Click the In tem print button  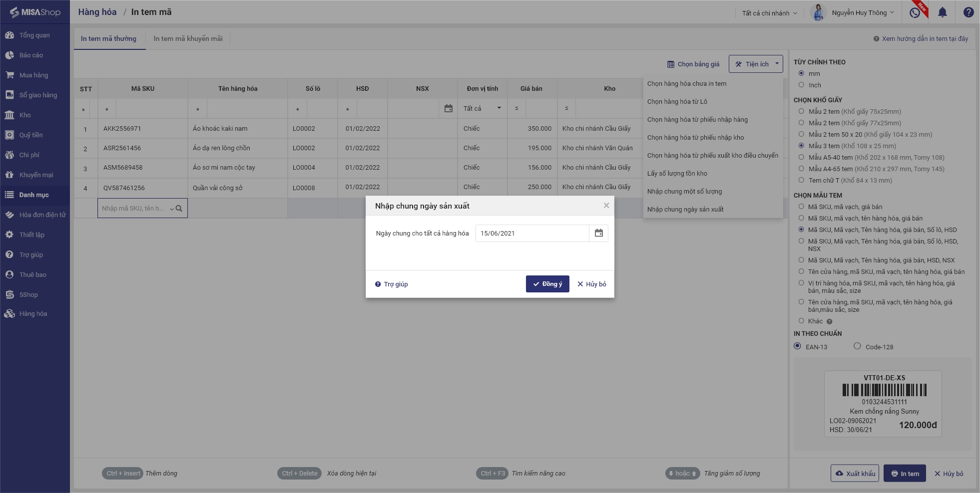tap(905, 474)
